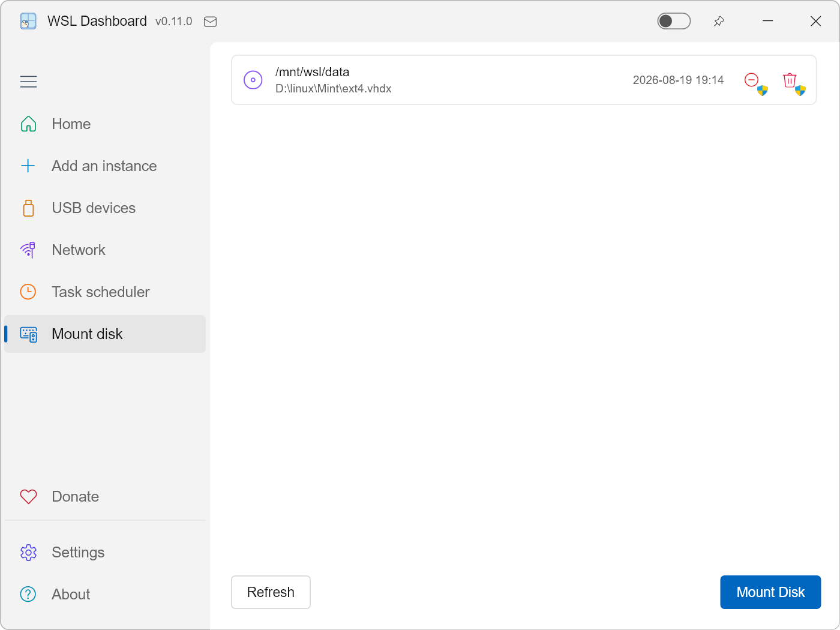The width and height of the screenshot is (840, 630).
Task: Toggle the theme switch in title bar
Action: 674,21
